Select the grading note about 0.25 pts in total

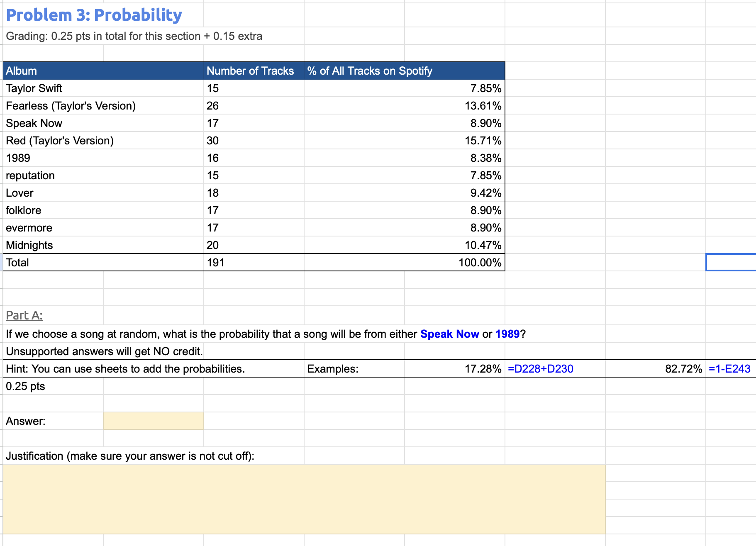coord(134,36)
